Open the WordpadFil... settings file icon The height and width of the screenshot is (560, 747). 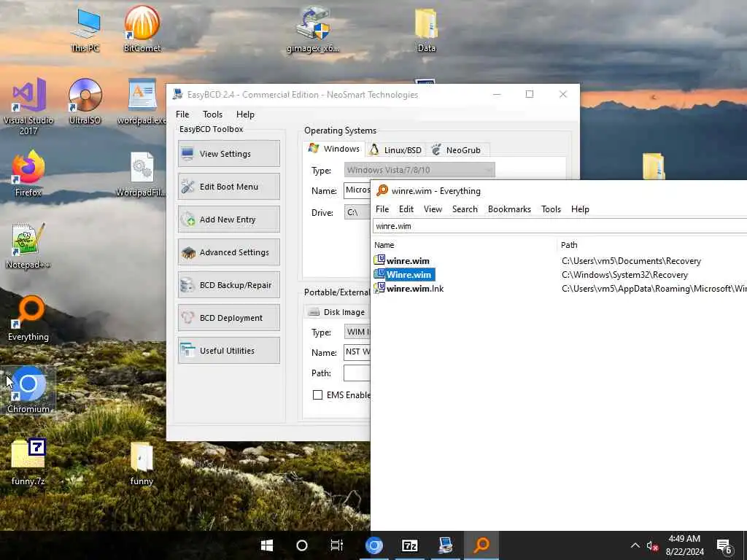click(142, 174)
